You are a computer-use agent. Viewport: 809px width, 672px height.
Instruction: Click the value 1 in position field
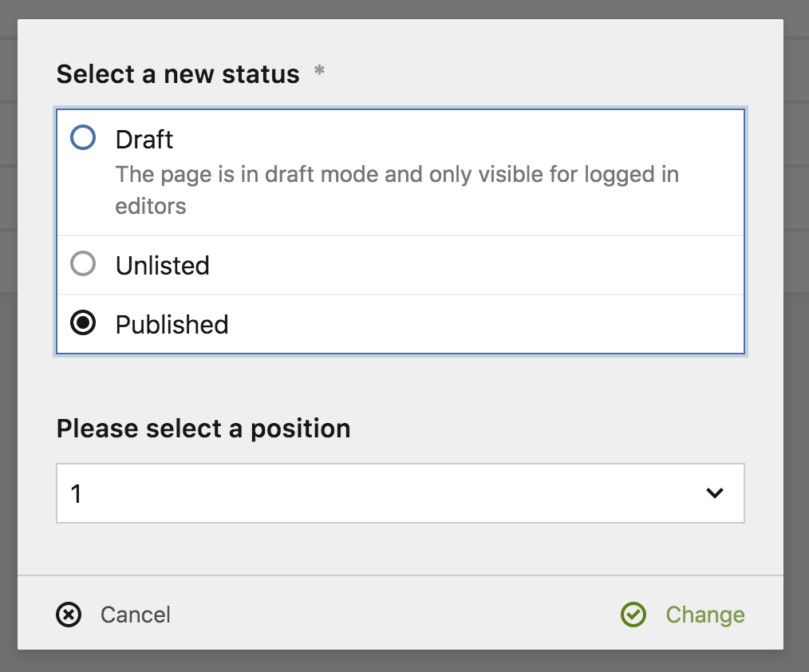(77, 494)
